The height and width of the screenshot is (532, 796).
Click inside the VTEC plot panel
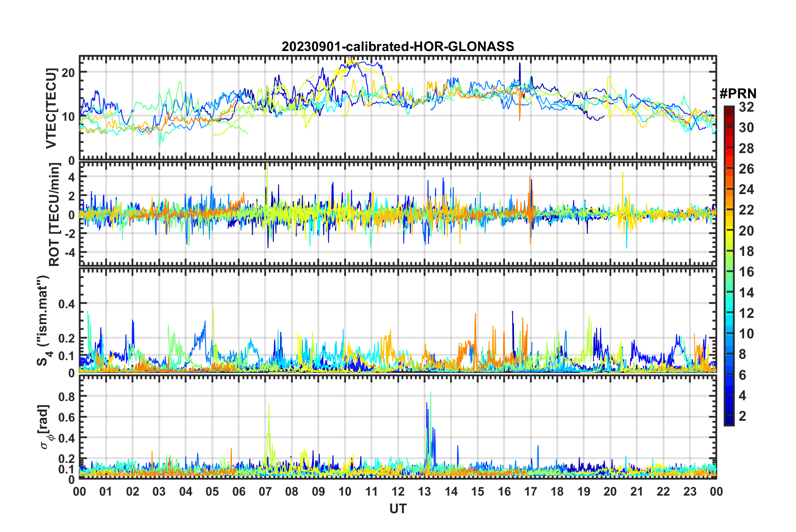pyautogui.click(x=398, y=108)
